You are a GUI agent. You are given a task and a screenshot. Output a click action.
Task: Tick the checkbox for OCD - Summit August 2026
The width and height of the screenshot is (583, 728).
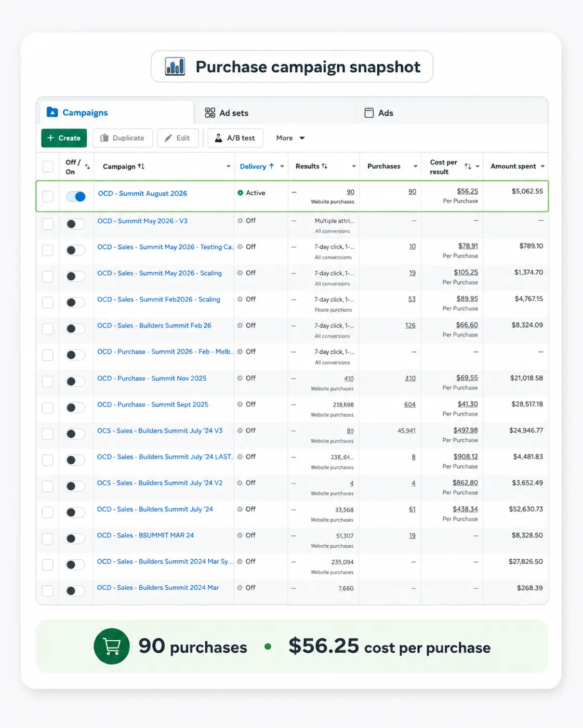(x=48, y=196)
